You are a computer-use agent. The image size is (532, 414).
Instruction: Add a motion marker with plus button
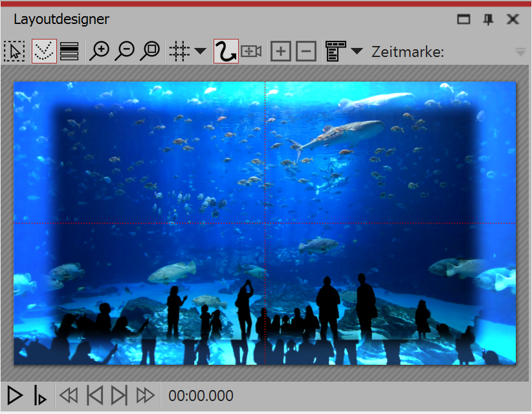[280, 51]
